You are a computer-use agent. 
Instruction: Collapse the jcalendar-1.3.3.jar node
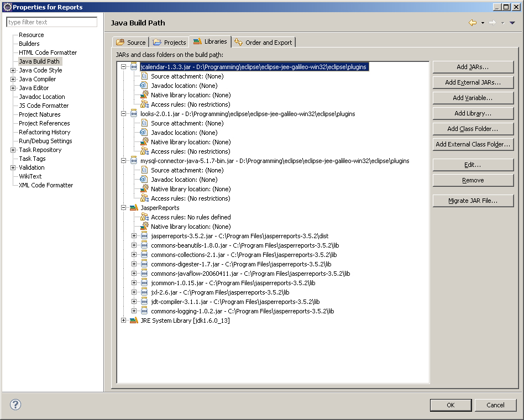[x=123, y=67]
